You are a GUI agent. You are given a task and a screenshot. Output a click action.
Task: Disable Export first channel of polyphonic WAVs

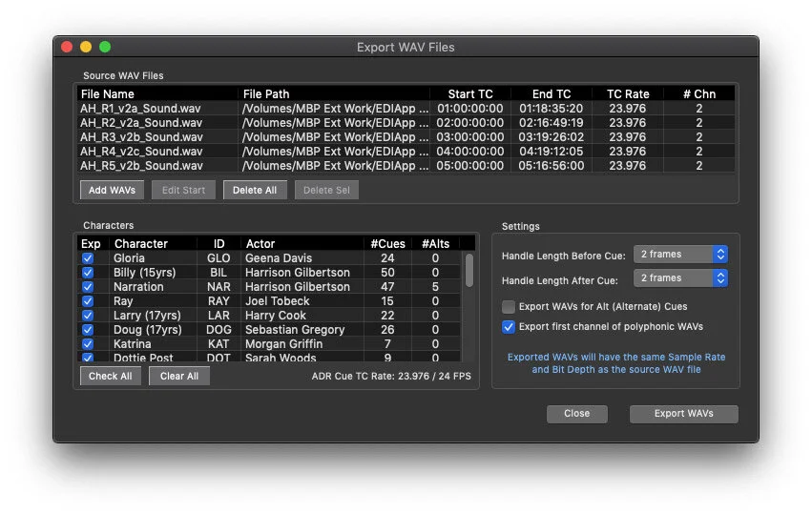(508, 327)
